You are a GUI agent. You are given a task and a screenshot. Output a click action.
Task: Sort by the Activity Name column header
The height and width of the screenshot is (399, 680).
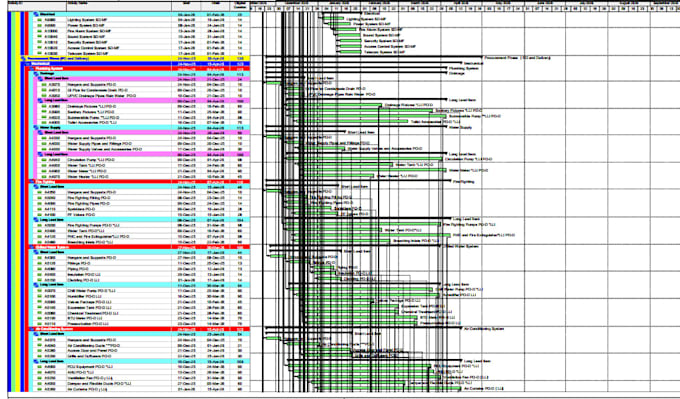click(119, 6)
